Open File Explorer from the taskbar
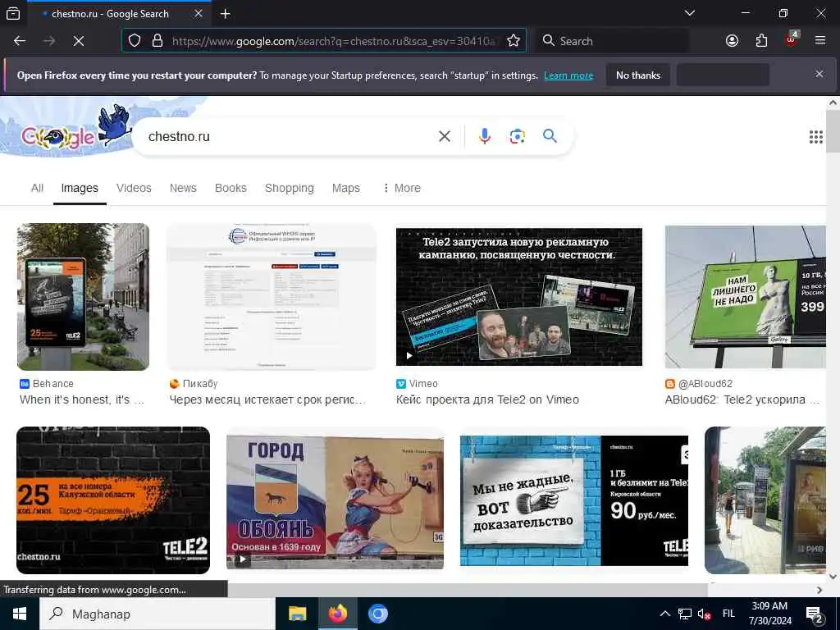Screen dimensions: 840x630 [x=297, y=614]
